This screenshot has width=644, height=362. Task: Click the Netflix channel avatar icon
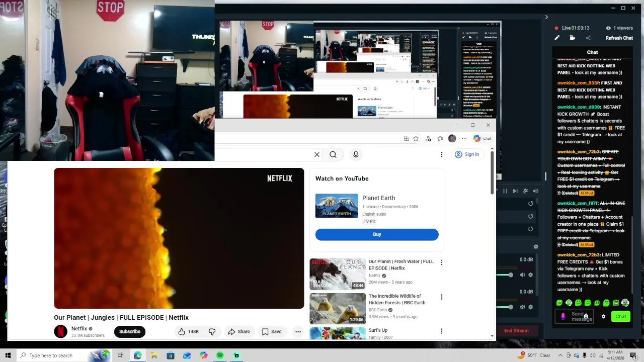click(60, 331)
